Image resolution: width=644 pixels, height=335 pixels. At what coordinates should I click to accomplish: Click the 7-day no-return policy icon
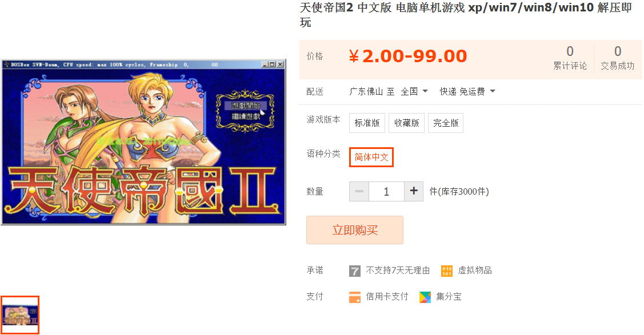(x=354, y=271)
